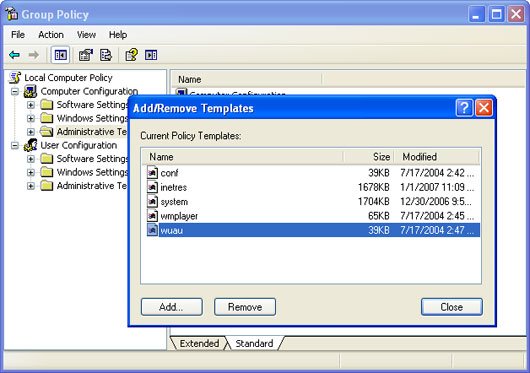The height and width of the screenshot is (373, 530).
Task: Click the inetres template file icon
Action: click(x=152, y=187)
